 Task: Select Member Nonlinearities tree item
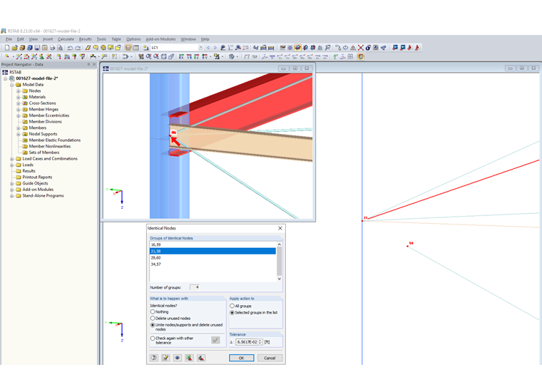click(x=50, y=146)
